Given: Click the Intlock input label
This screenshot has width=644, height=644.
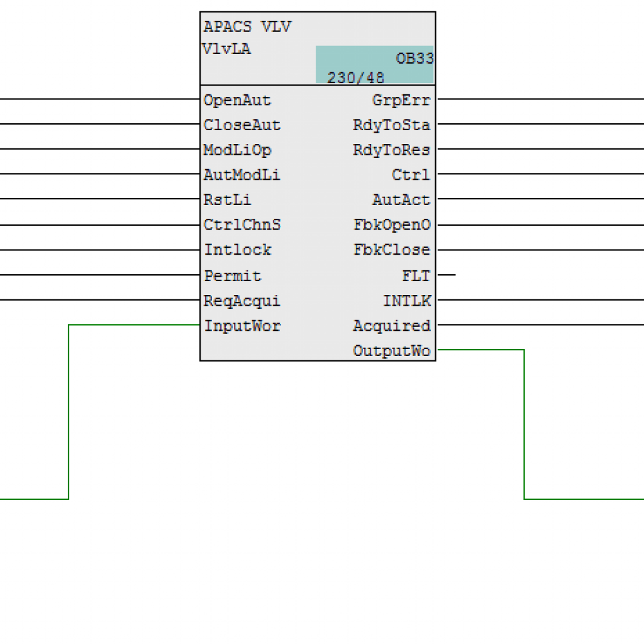Looking at the screenshot, I should 237,250.
